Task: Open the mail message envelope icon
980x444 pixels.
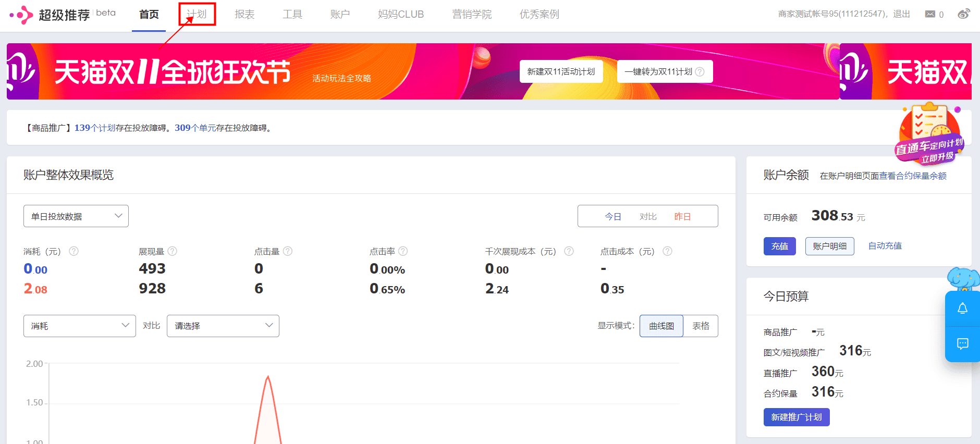Action: tap(930, 14)
